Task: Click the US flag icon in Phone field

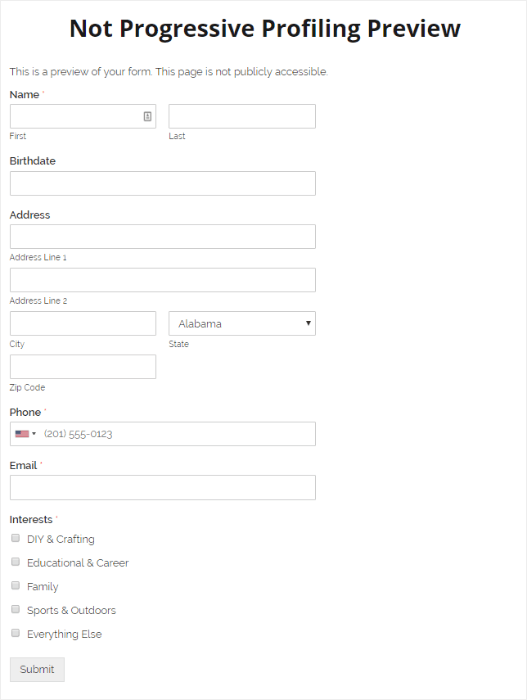Action: pos(22,433)
